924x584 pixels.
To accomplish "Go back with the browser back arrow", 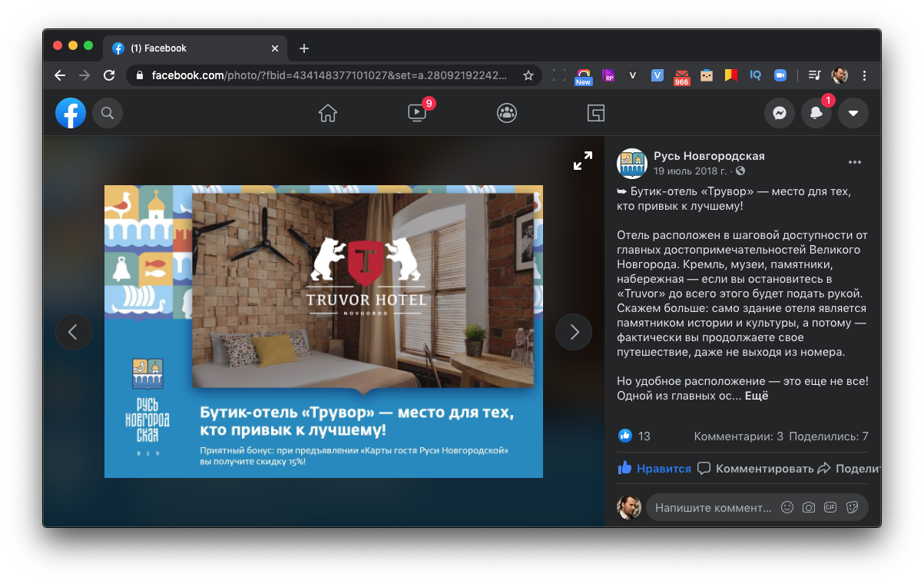I will pyautogui.click(x=60, y=75).
